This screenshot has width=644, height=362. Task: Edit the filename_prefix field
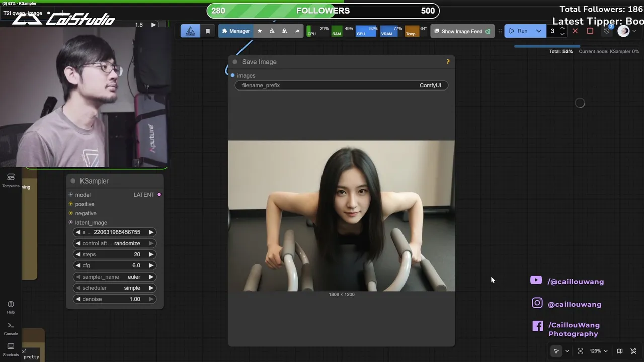tap(342, 85)
